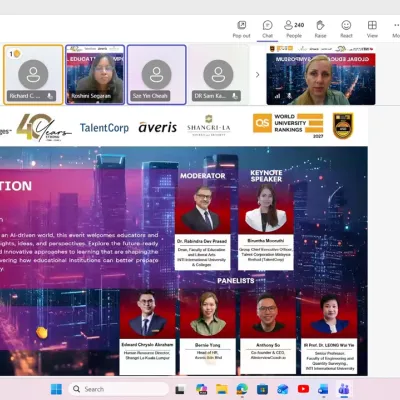Change the meeting View layout

[372, 29]
